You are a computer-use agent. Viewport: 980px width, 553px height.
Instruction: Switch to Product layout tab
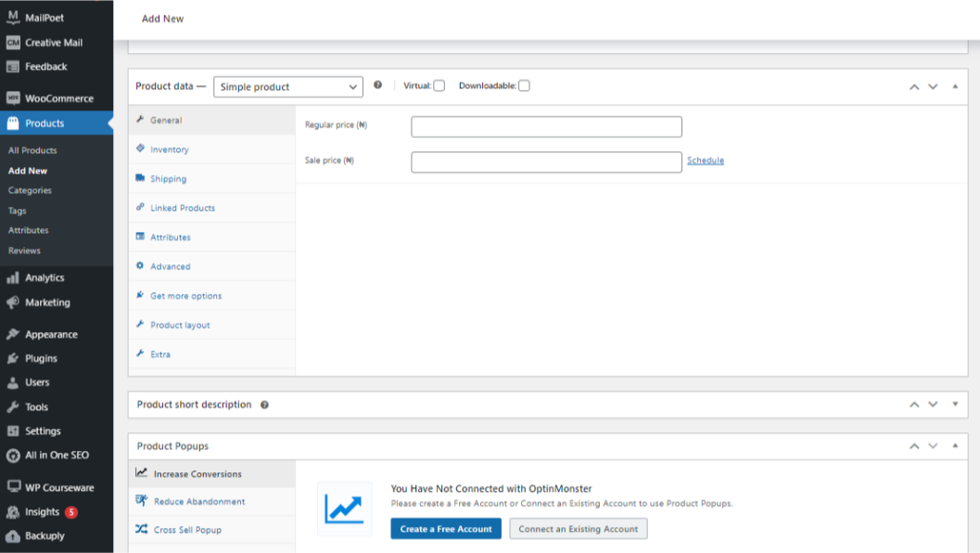212,325
